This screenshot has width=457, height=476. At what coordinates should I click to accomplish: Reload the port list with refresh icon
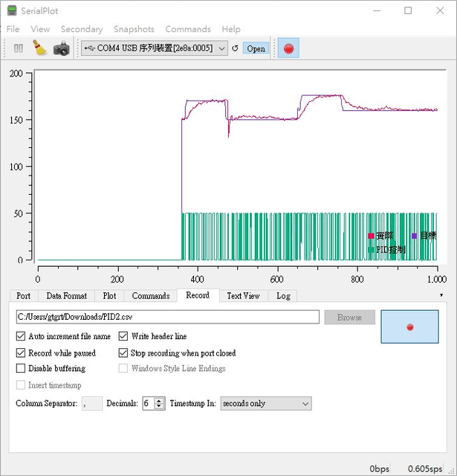click(x=235, y=48)
